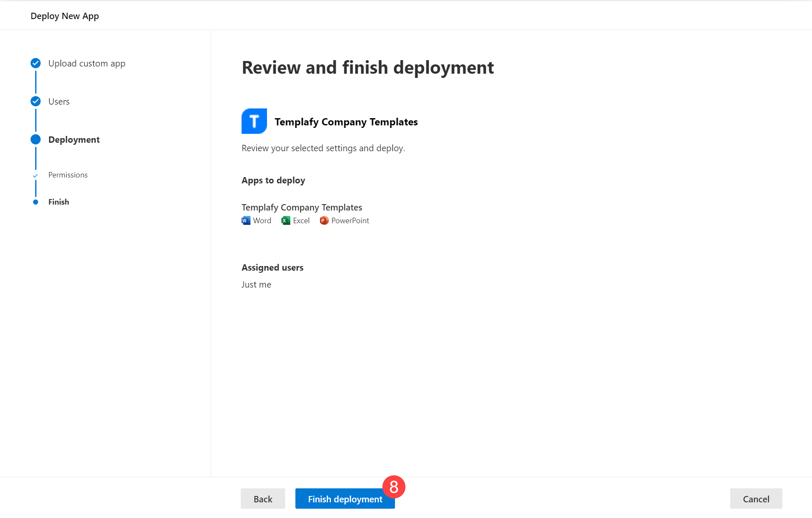The height and width of the screenshot is (518, 812).
Task: Select the Finish step label
Action: pyautogui.click(x=58, y=202)
